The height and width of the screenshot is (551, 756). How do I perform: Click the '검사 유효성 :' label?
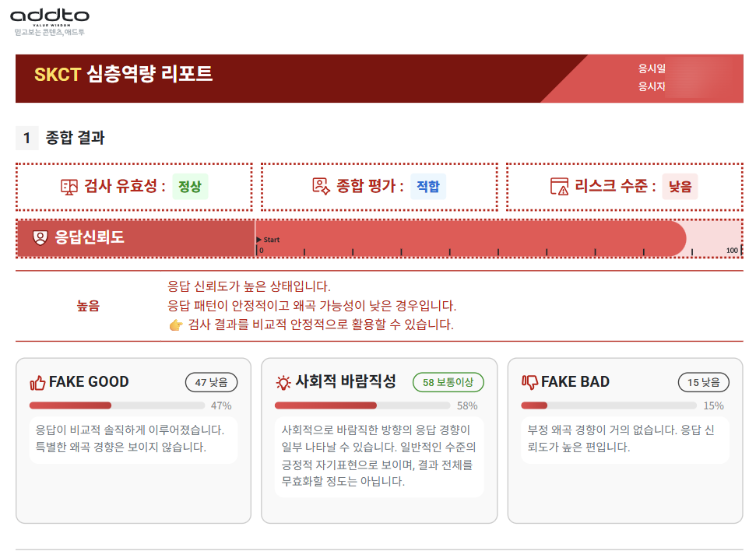pos(125,186)
